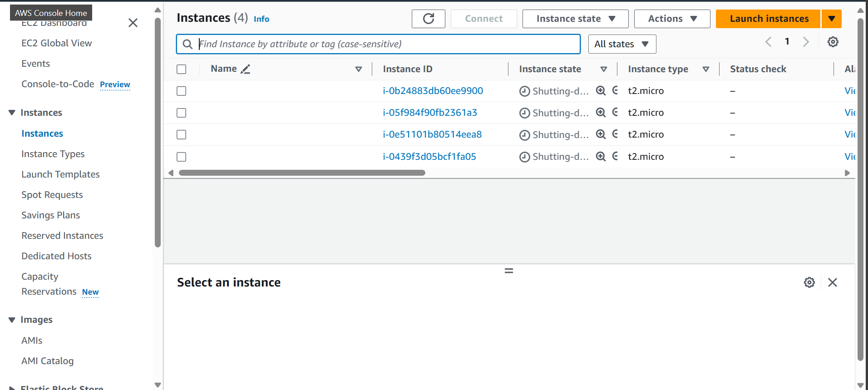
Task: Zoom-out filter icon for i-0439f3d05bcf1fa05
Action: click(x=615, y=156)
